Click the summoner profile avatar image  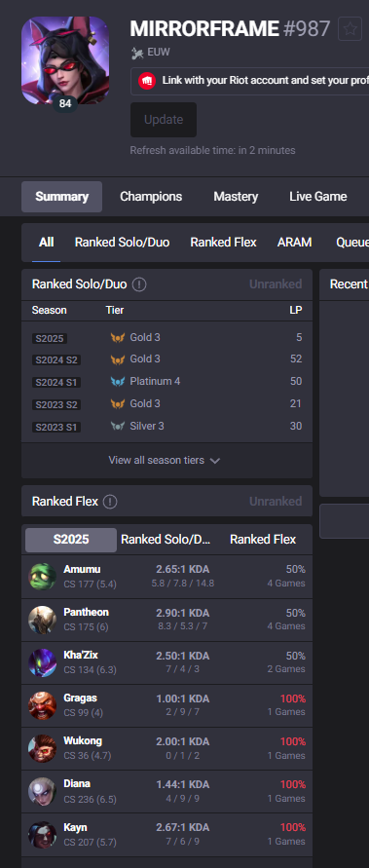[x=65, y=60]
